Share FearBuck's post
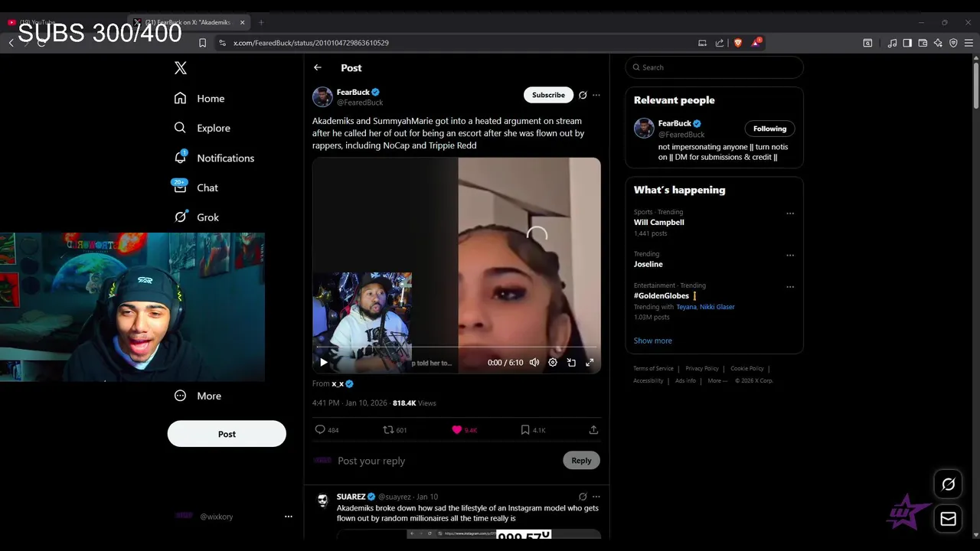The height and width of the screenshot is (551, 980). coord(593,430)
